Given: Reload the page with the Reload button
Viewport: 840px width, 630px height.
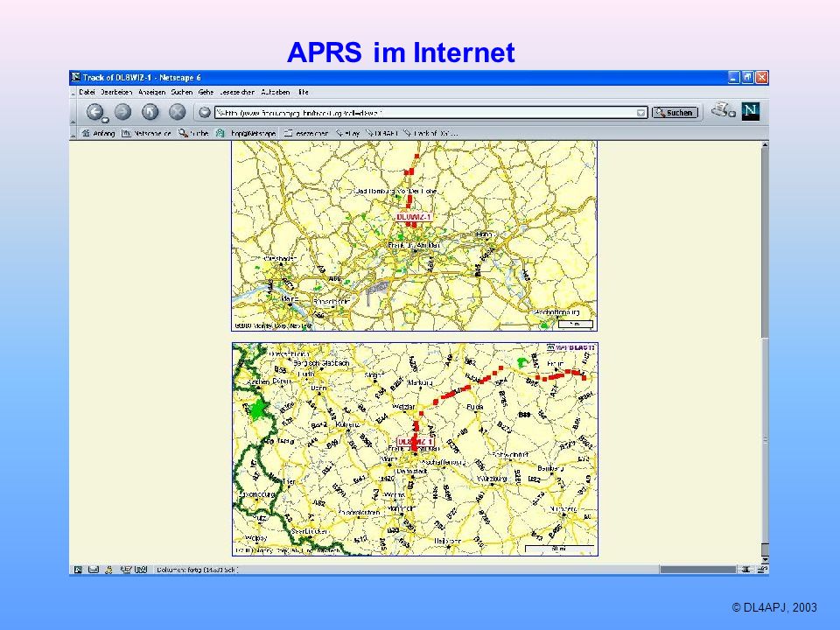Looking at the screenshot, I should pyautogui.click(x=150, y=111).
